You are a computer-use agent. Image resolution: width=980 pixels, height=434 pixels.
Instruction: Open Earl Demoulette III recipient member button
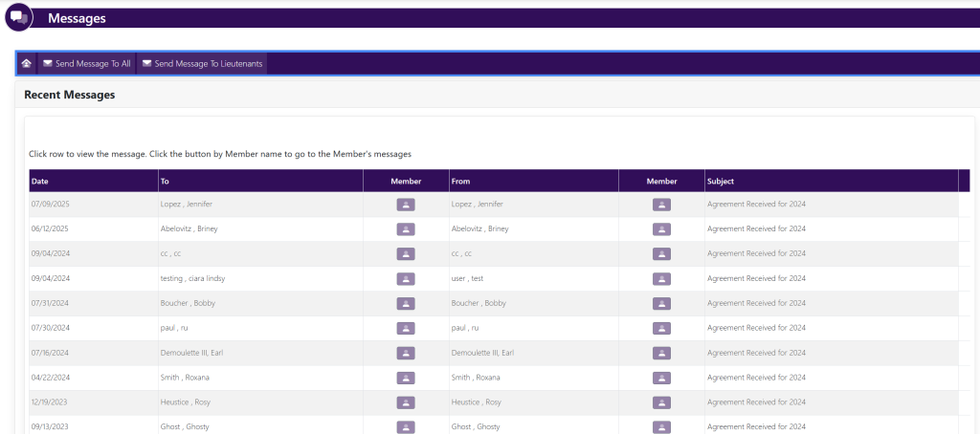click(406, 353)
